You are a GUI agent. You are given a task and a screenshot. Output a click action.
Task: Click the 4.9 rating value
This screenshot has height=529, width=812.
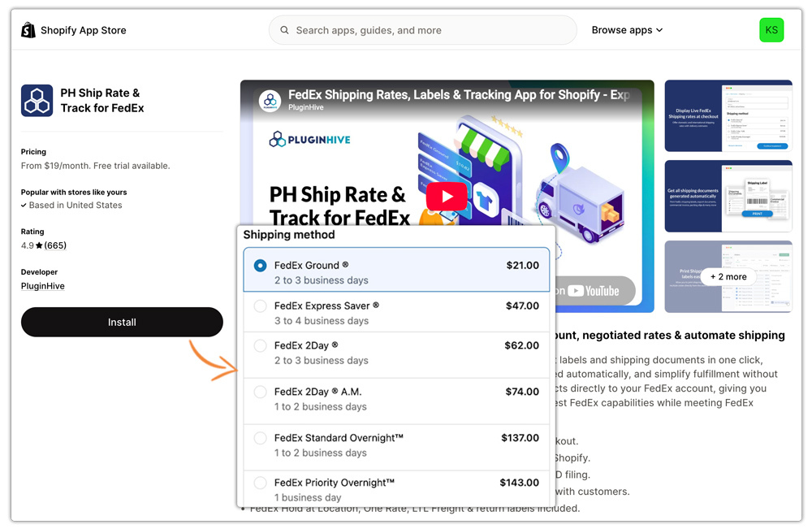[x=28, y=245]
